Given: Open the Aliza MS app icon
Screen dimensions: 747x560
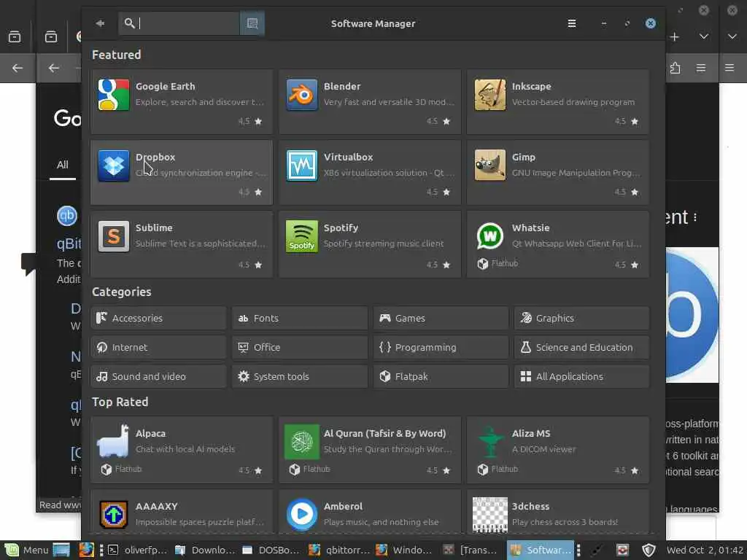Looking at the screenshot, I should pos(489,442).
